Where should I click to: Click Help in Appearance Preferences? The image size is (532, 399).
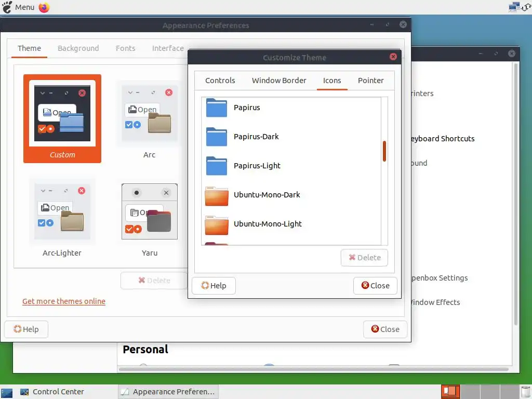pos(26,329)
